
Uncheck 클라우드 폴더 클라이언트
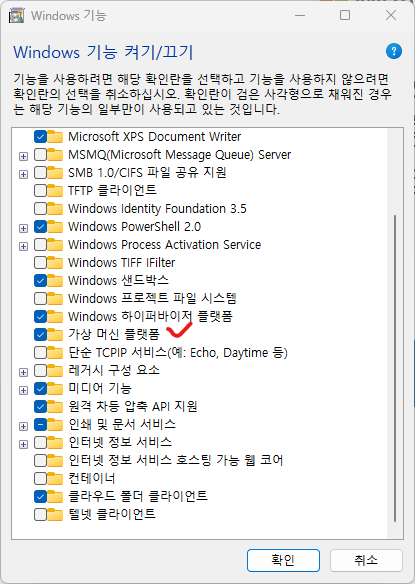point(40,496)
